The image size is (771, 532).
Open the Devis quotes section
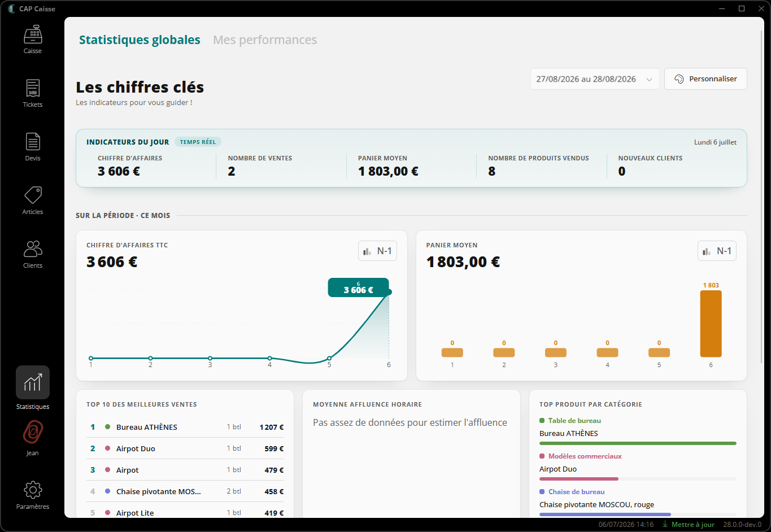point(33,147)
